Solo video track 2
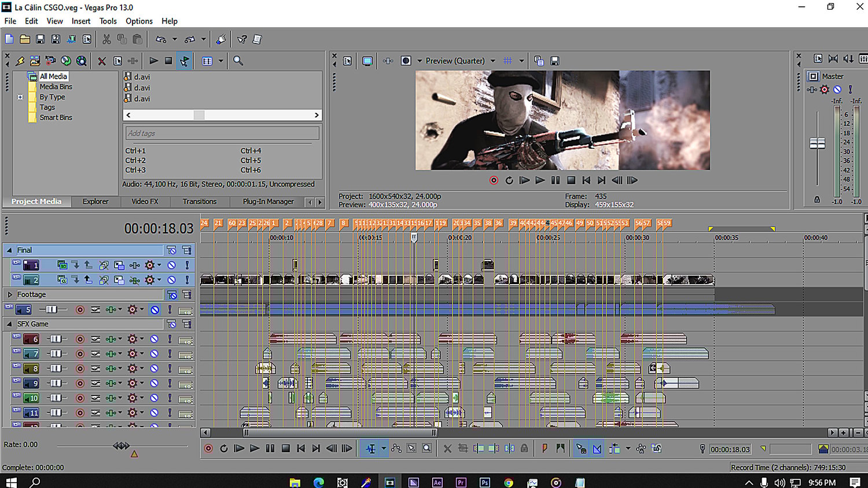Screen dimensions: 868x488 tap(187, 280)
